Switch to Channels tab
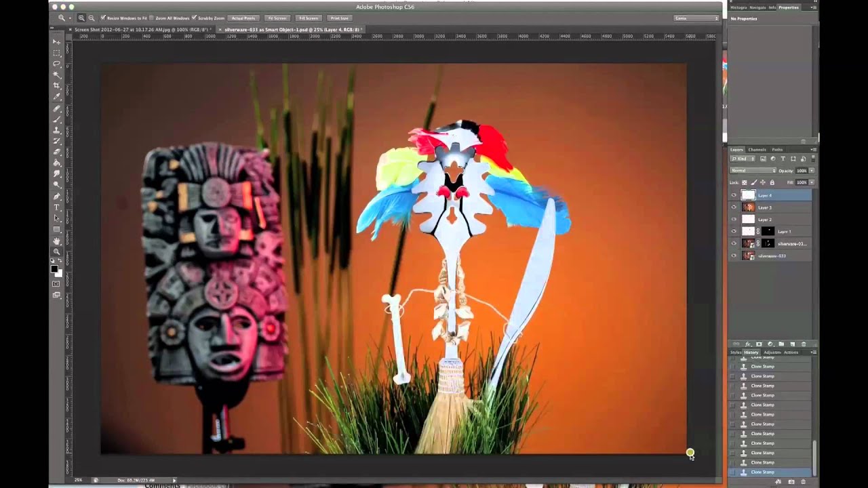 (x=757, y=149)
